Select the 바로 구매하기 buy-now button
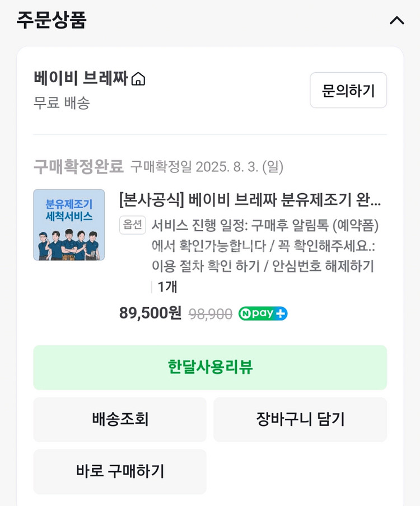The image size is (420, 506). (x=120, y=471)
